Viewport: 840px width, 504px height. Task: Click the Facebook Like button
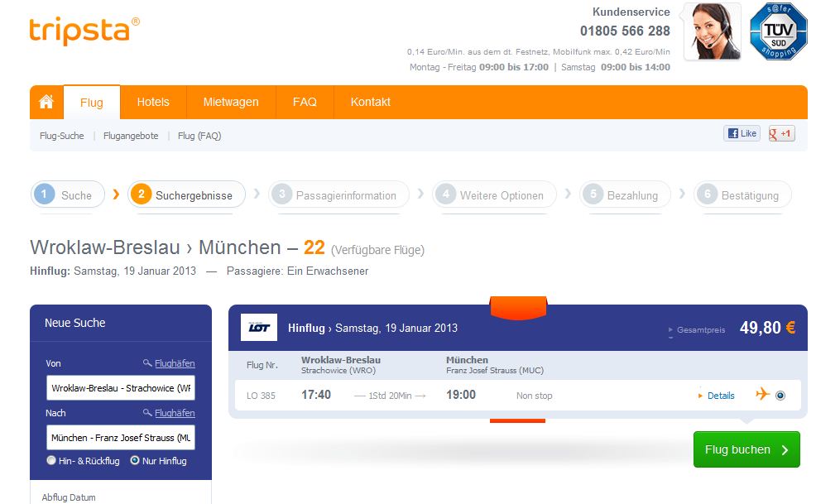(742, 133)
